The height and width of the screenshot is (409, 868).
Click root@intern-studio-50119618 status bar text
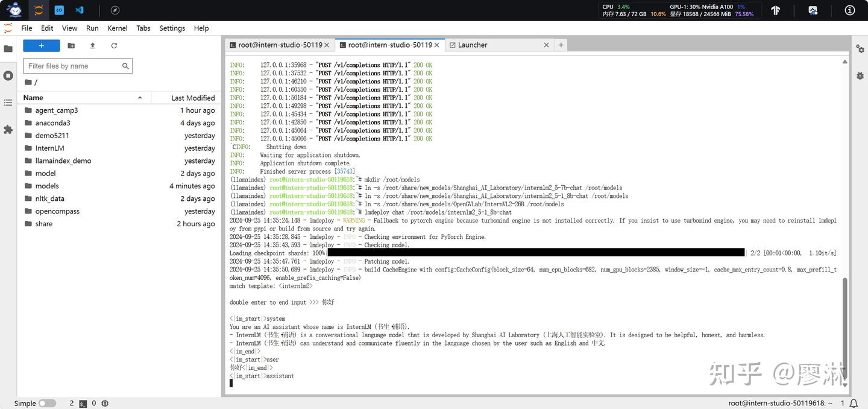(780, 403)
